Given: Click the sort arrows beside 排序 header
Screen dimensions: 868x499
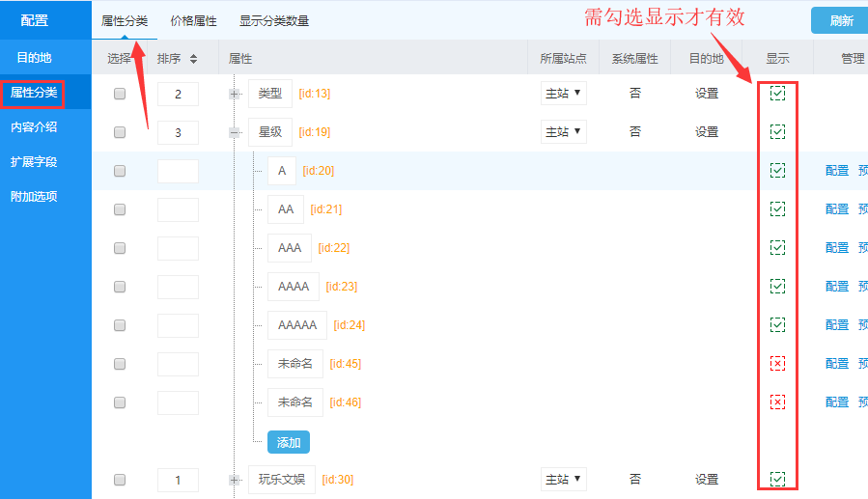Looking at the screenshot, I should tap(193, 59).
